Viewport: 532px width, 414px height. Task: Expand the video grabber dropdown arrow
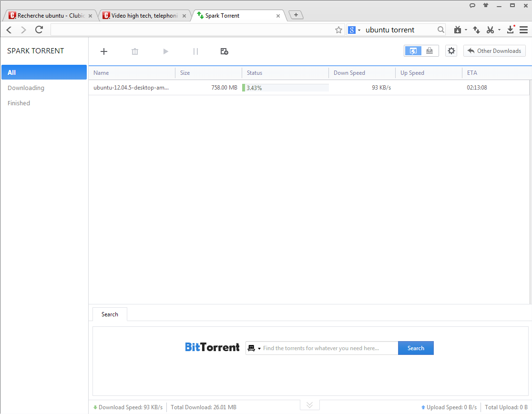click(466, 30)
